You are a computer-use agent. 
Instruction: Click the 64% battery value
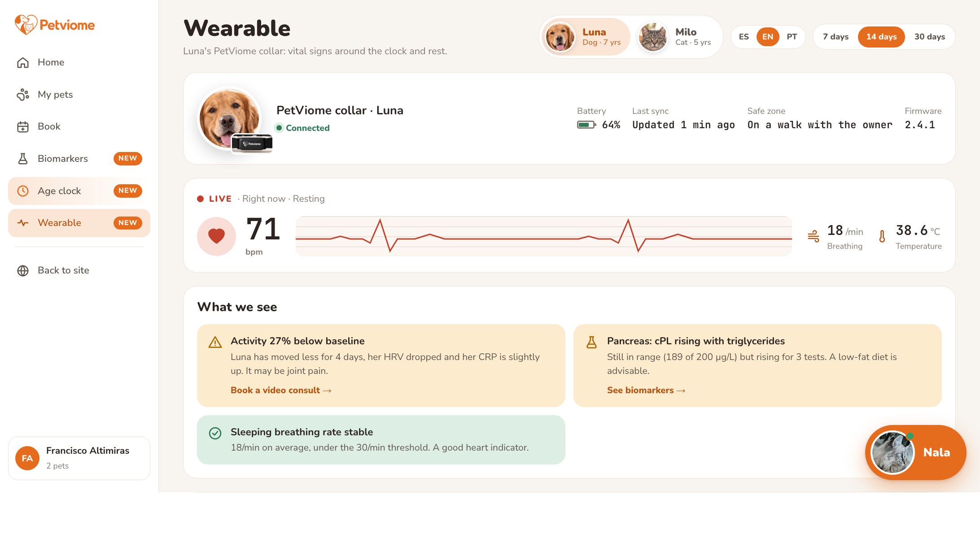tap(611, 125)
